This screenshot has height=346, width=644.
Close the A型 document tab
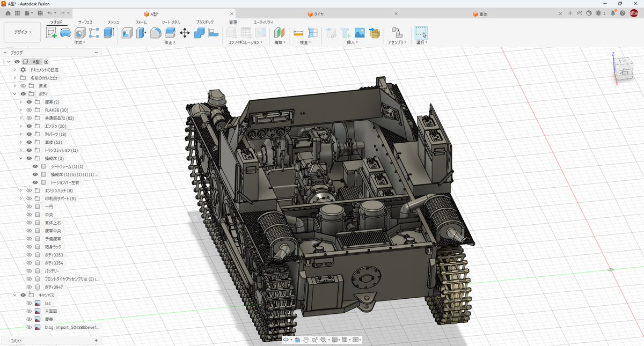coord(231,13)
